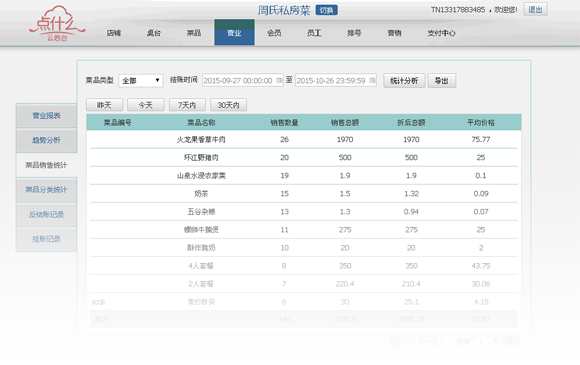Open the 店铺 nav tab

click(x=114, y=33)
